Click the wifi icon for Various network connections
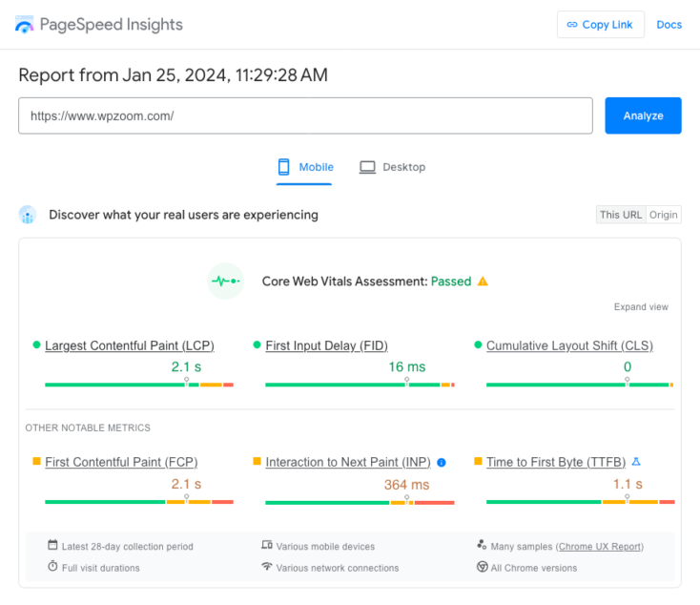Image resolution: width=700 pixels, height=605 pixels. pyautogui.click(x=267, y=566)
